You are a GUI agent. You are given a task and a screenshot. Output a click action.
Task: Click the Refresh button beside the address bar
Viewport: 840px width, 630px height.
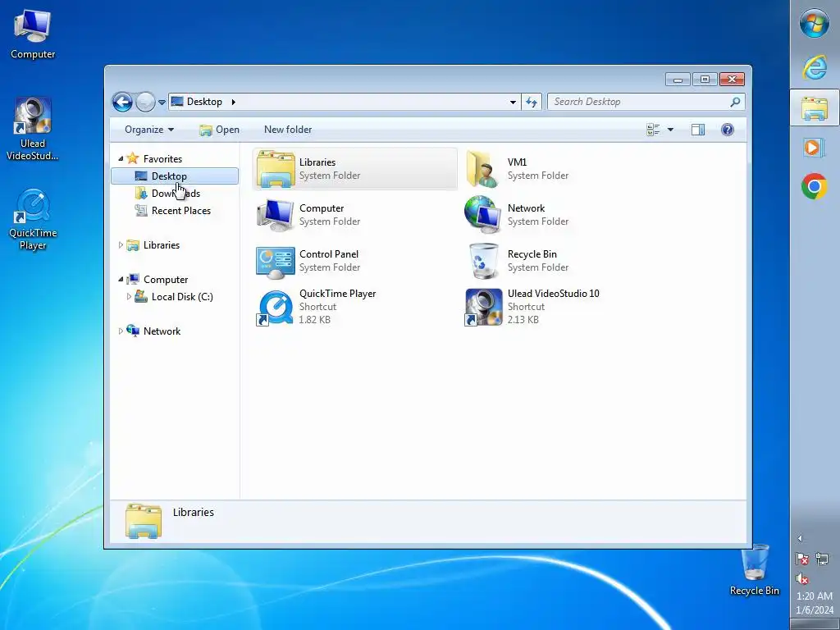point(532,102)
